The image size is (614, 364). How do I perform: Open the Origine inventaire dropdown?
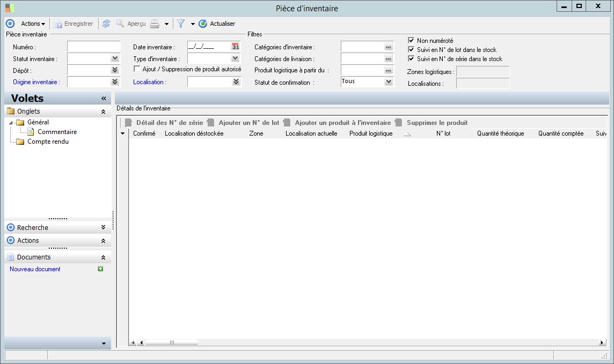point(115,81)
